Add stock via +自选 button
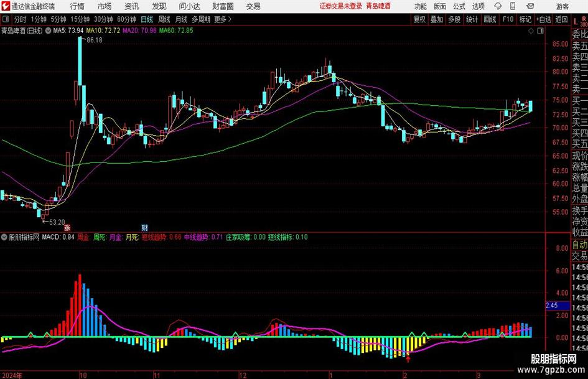The height and width of the screenshot is (379, 588). pyautogui.click(x=544, y=19)
